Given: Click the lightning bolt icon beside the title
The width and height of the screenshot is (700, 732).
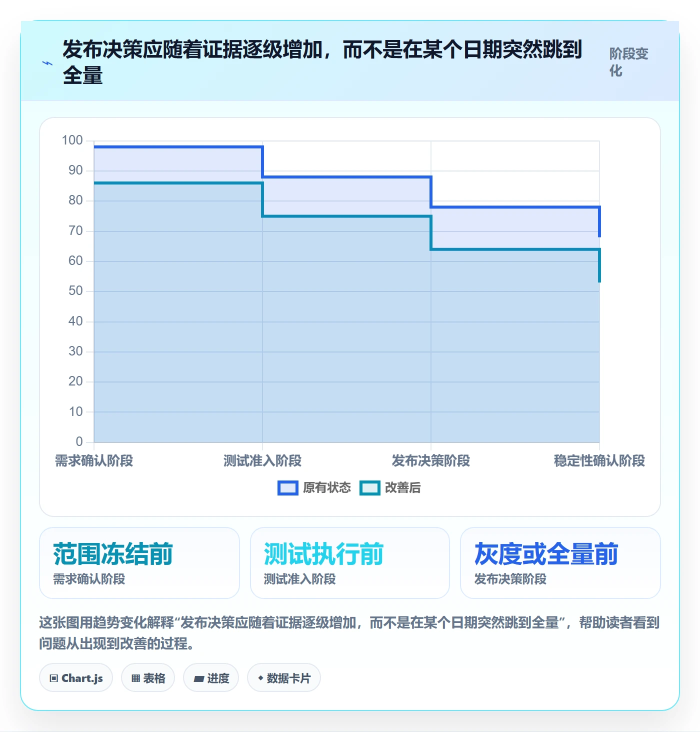Looking at the screenshot, I should 47,63.
